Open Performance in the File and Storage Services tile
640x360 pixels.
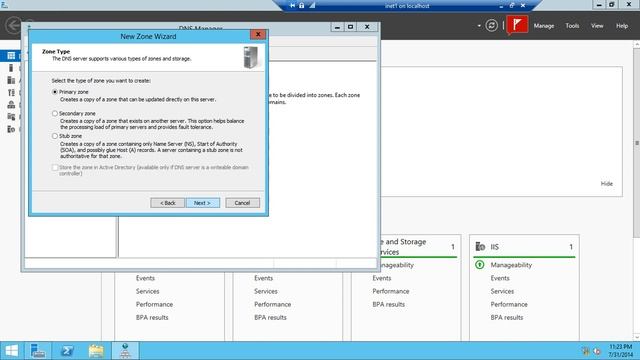[x=391, y=291]
